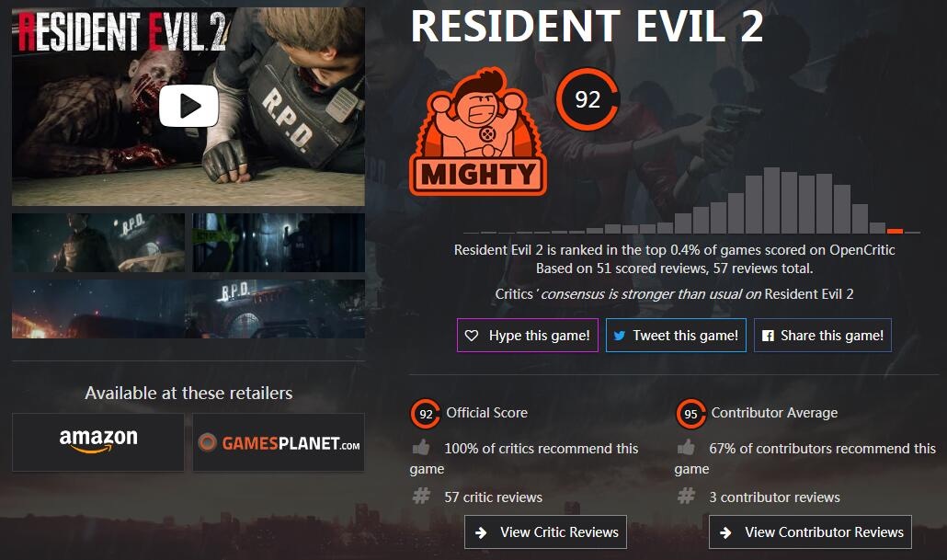Open View Contributor Reviews
947x560 pixels.
[x=810, y=532]
